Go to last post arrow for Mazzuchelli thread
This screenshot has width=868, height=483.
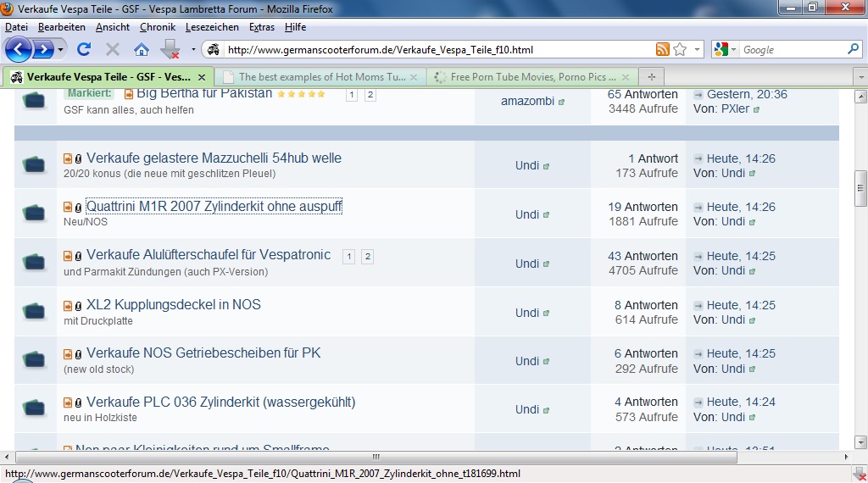coord(698,158)
